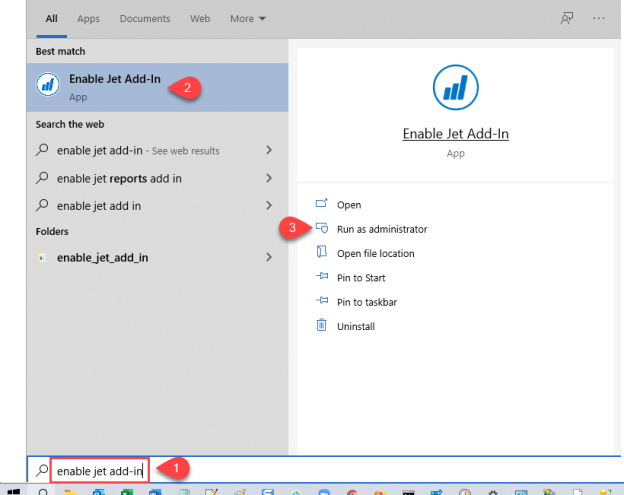Open Word from the taskbar
624x495 pixels.
coord(155,492)
